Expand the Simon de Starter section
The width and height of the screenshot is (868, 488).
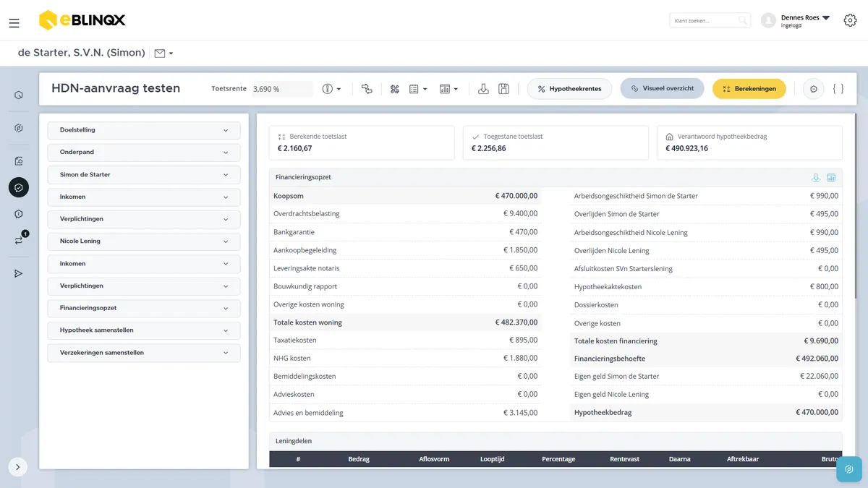pyautogui.click(x=144, y=175)
